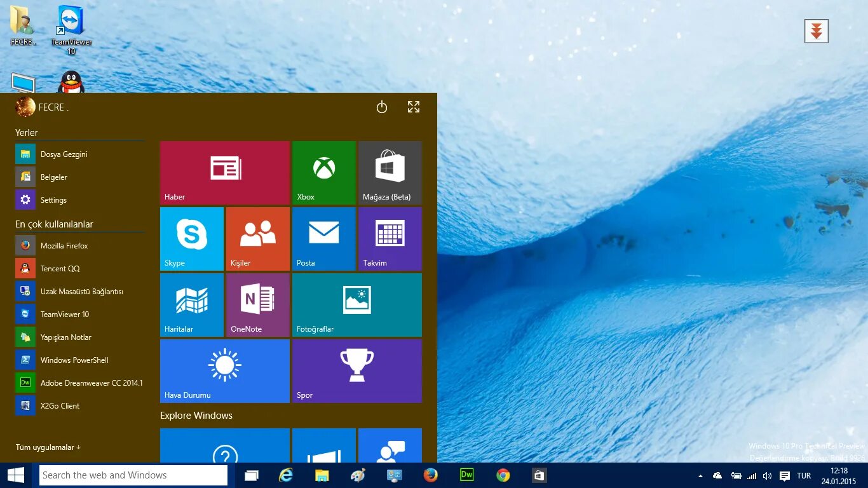
Task: Open the help question mark tile
Action: tap(225, 445)
